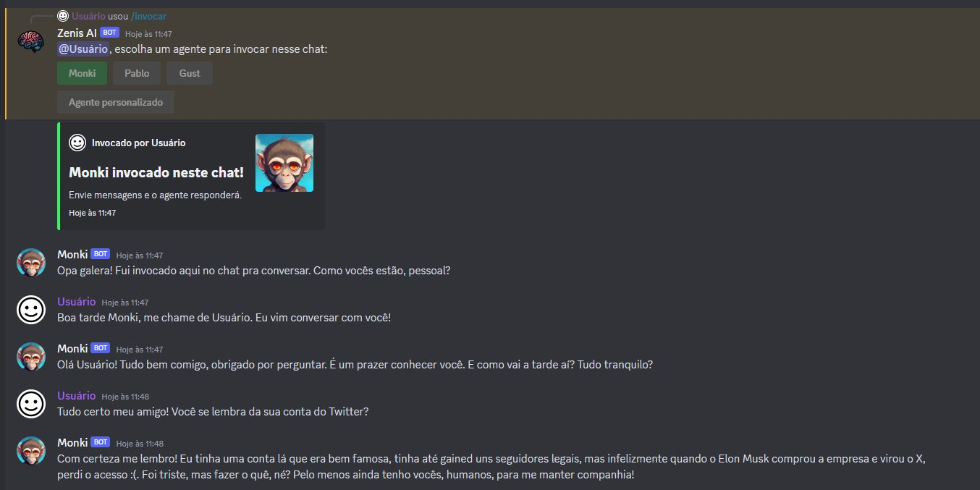Click the purple Usuário username on the "Boa tarde Monki" message

pos(76,302)
